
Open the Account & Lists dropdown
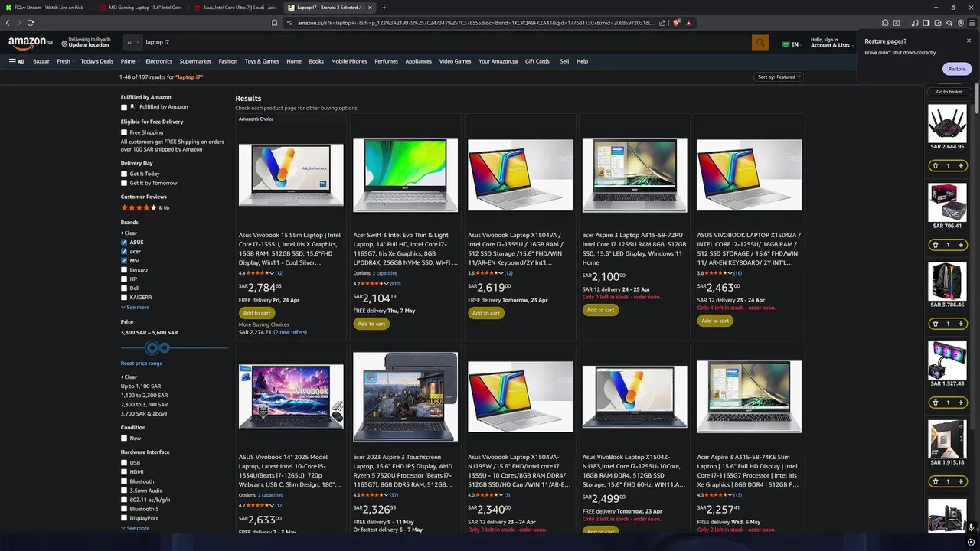pyautogui.click(x=831, y=42)
